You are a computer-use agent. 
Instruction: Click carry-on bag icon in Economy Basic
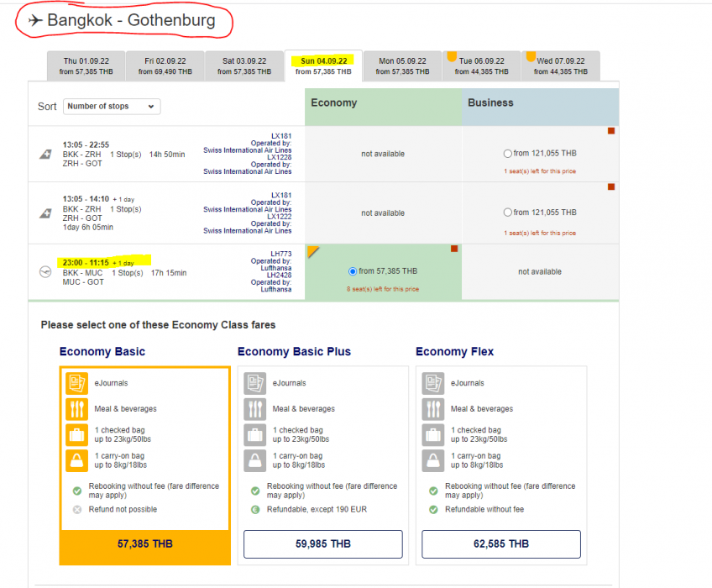tap(76, 460)
